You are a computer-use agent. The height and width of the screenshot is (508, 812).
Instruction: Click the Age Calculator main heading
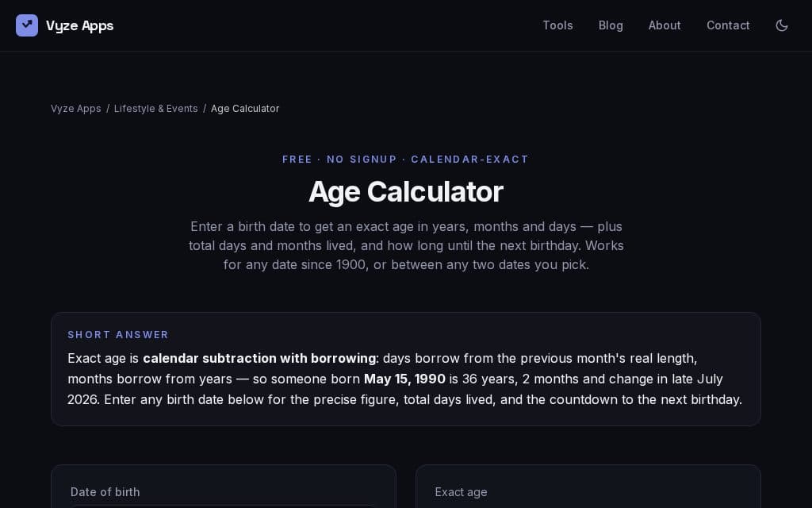pyautogui.click(x=405, y=191)
